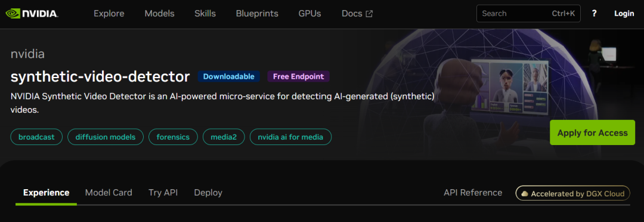Open the Models page

point(159,14)
